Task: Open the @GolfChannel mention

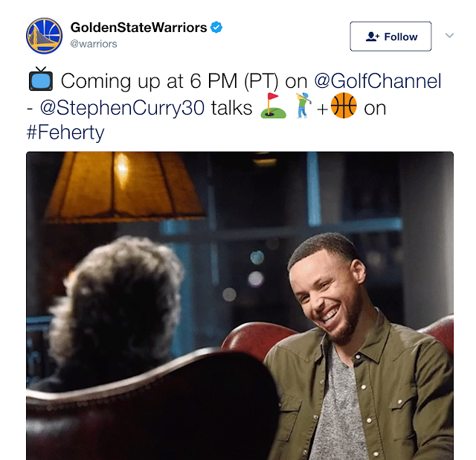Action: point(378,81)
